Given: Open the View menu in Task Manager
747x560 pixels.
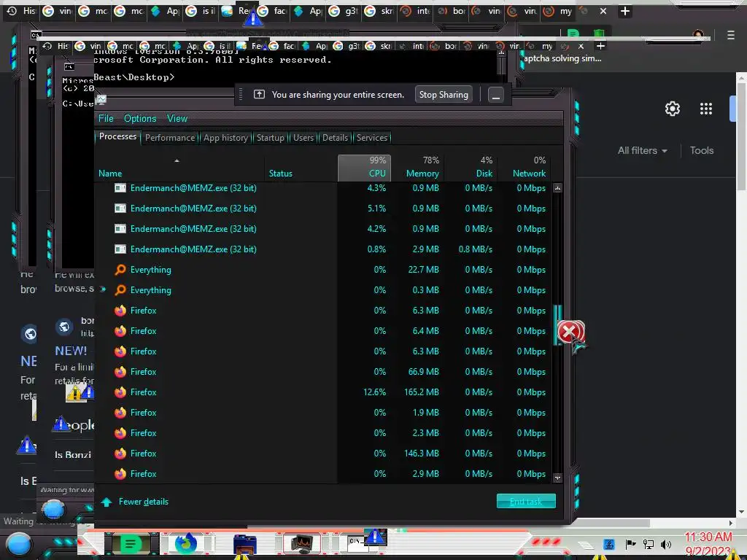Looking at the screenshot, I should pyautogui.click(x=177, y=119).
